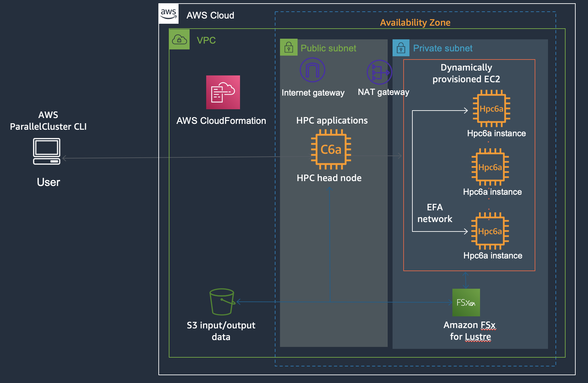Click the Internet gateway caption
Image resolution: width=588 pixels, height=383 pixels.
(x=313, y=93)
